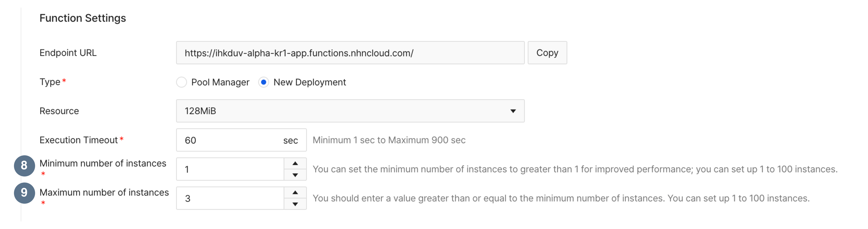The image size is (868, 229).
Task: Decrease the minimum number of instances
Action: coord(295,175)
